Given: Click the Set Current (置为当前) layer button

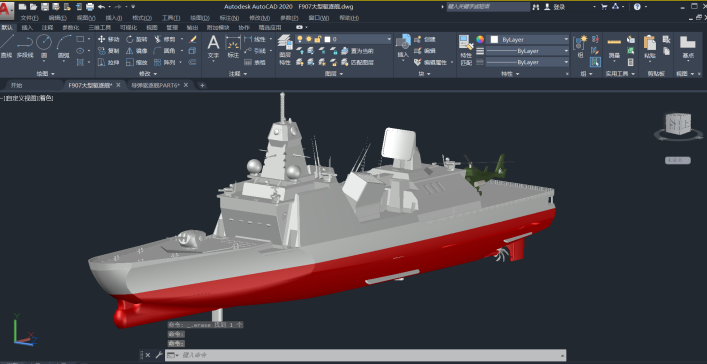Looking at the screenshot, I should 358,51.
